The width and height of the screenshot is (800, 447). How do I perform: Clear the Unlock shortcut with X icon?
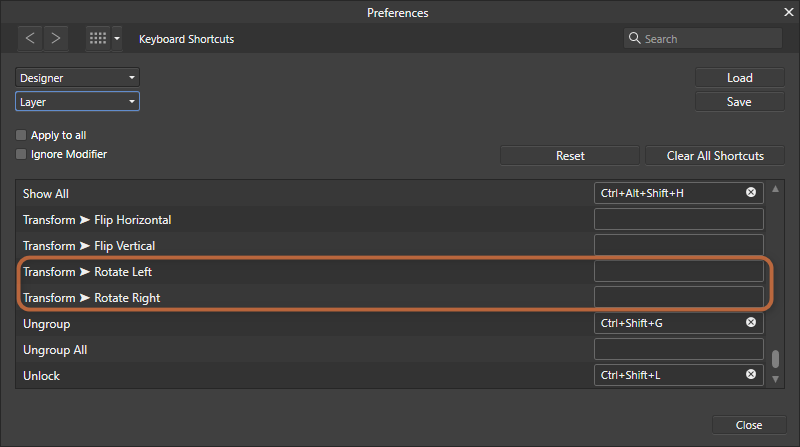(751, 375)
